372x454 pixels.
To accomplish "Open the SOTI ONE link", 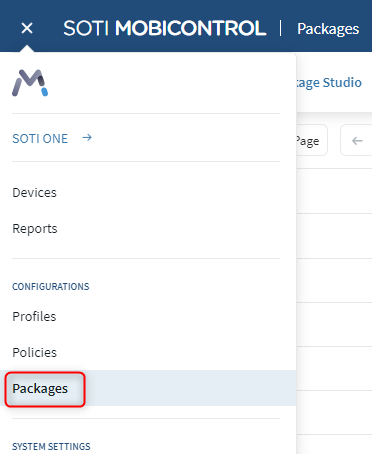I will click(x=40, y=138).
